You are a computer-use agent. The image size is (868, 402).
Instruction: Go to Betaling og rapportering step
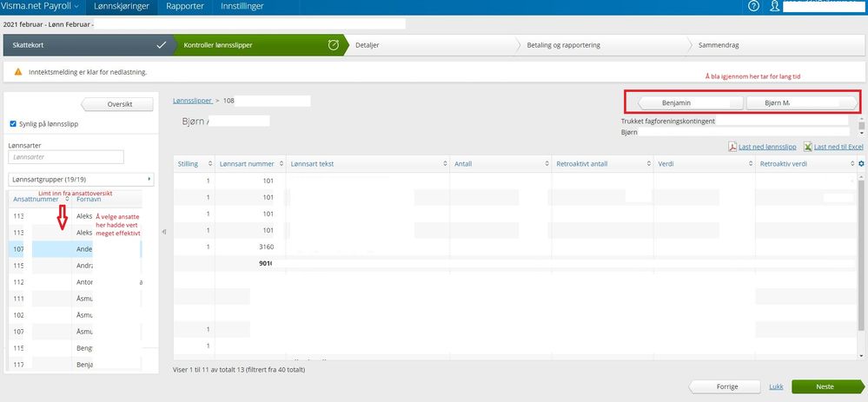pyautogui.click(x=603, y=45)
